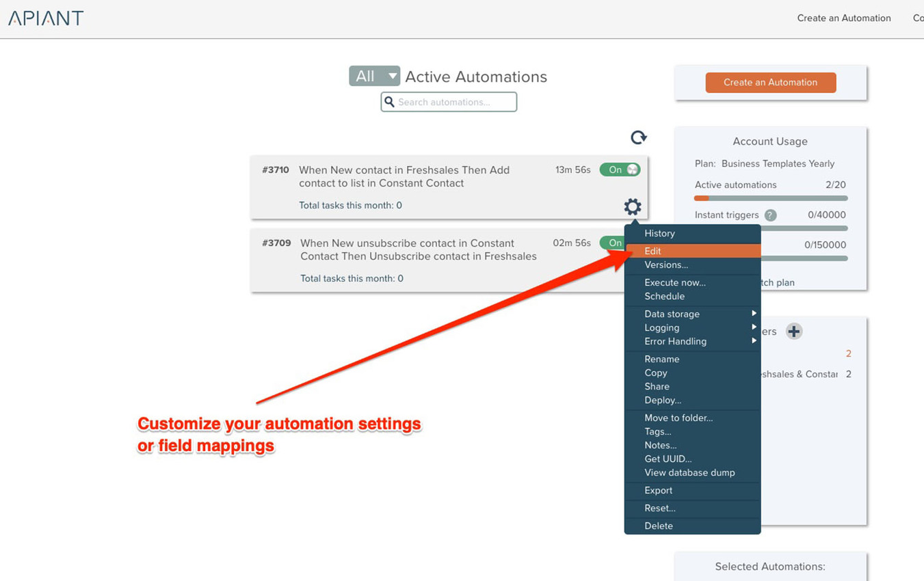Image resolution: width=924 pixels, height=581 pixels.
Task: Click the 2/20 active automations value
Action: [x=836, y=185]
